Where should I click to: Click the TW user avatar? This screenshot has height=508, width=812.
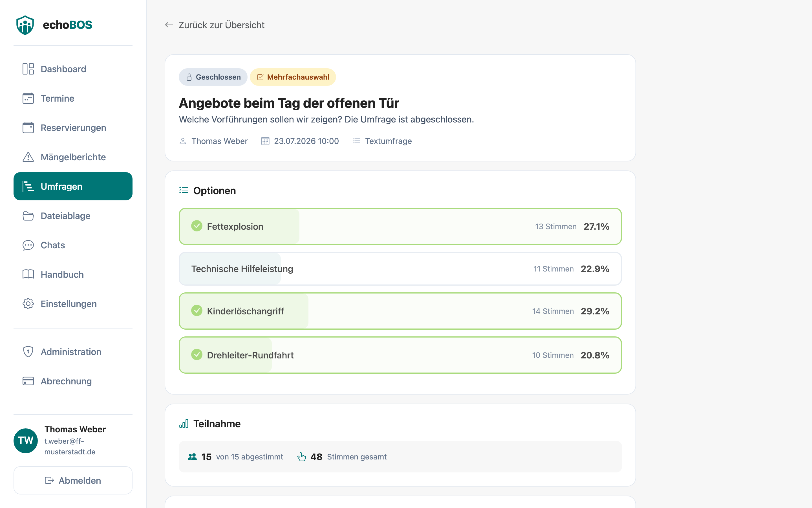(x=25, y=441)
